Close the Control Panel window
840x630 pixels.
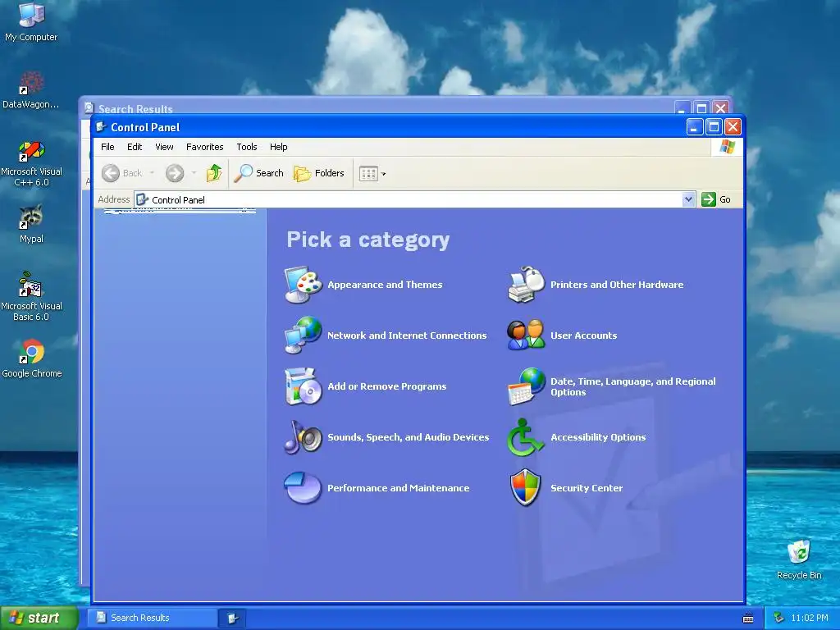click(733, 127)
